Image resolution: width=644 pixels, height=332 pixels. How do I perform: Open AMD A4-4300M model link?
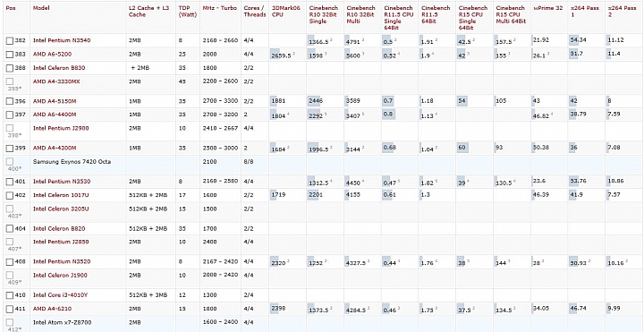point(55,148)
